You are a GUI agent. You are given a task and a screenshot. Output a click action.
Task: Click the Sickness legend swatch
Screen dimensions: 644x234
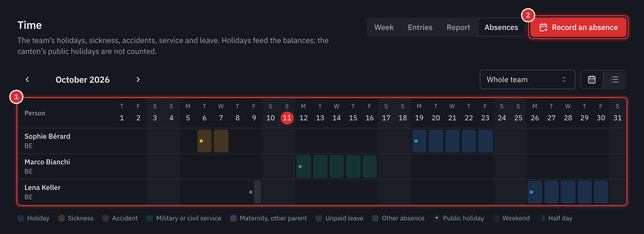tap(61, 218)
